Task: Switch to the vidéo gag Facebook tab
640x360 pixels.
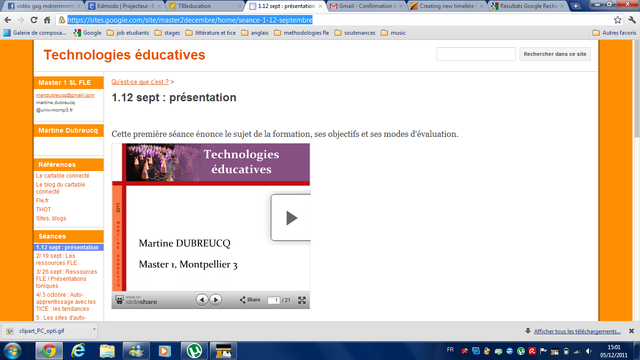Action: 43,6
